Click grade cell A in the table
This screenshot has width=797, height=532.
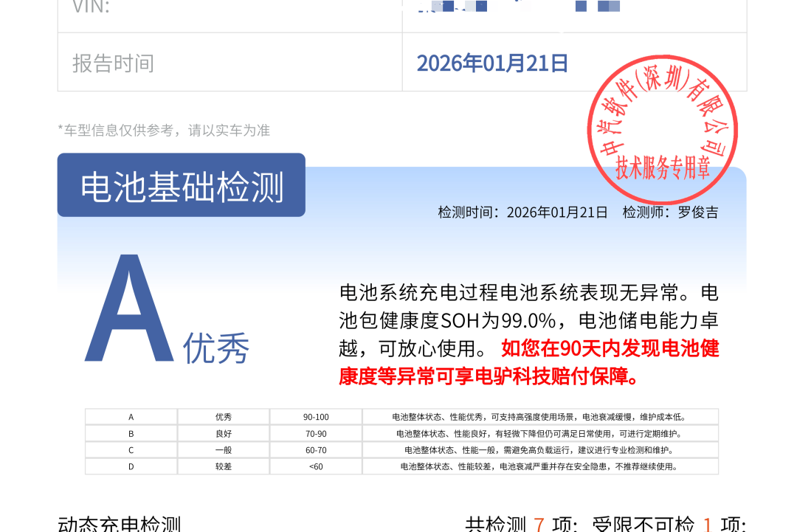coord(131,417)
